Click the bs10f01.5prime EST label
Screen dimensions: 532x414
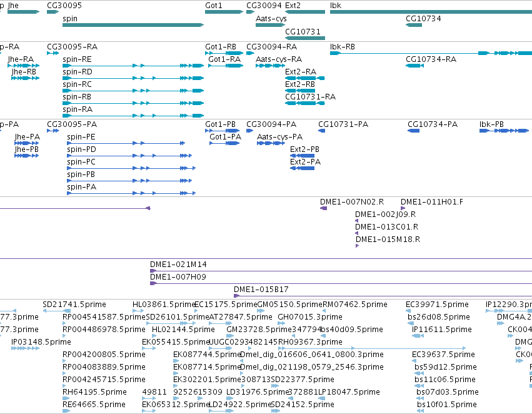pyautogui.click(x=446, y=405)
